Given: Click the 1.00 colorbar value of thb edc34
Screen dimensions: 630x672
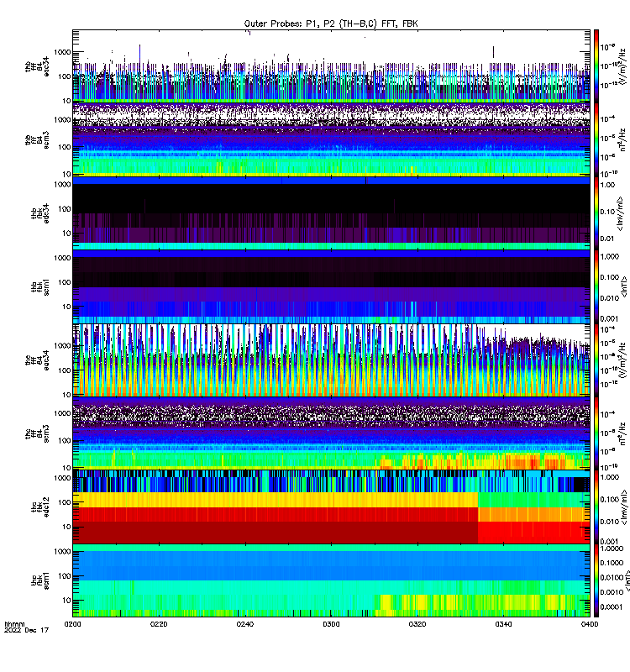Looking at the screenshot, I should 607,185.
